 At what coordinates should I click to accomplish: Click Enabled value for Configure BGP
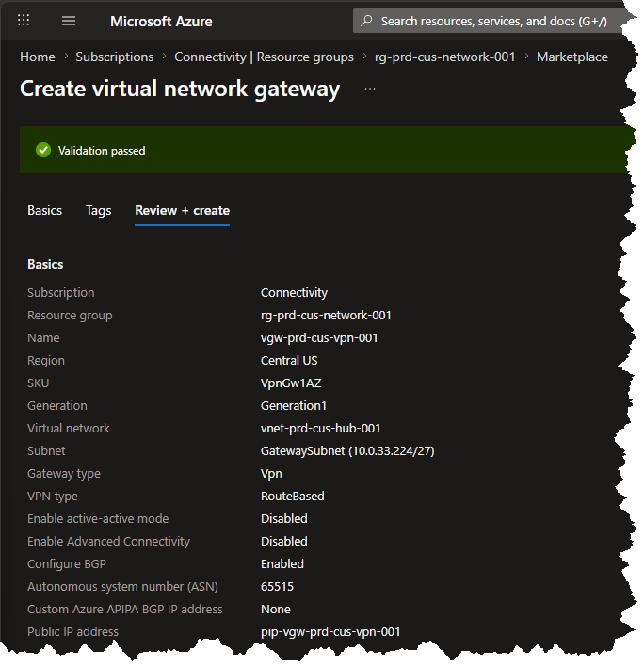tap(282, 563)
